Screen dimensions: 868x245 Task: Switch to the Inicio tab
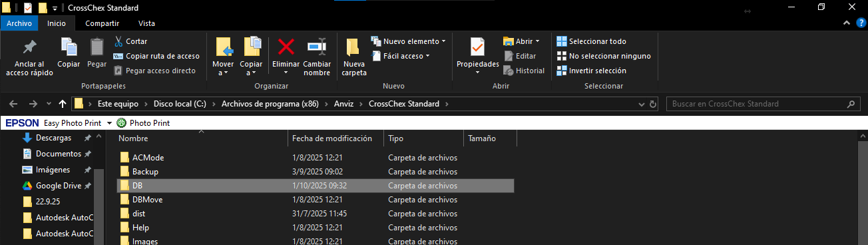(x=57, y=23)
